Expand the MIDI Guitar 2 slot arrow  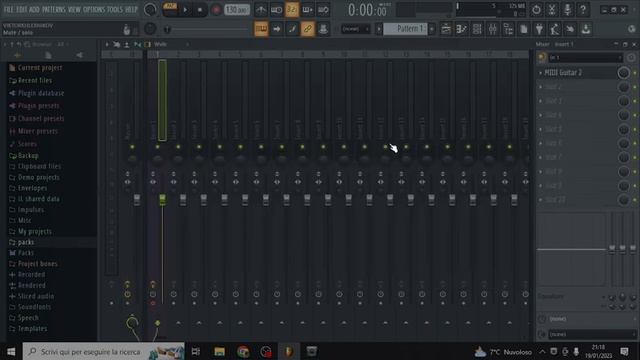pos(541,73)
